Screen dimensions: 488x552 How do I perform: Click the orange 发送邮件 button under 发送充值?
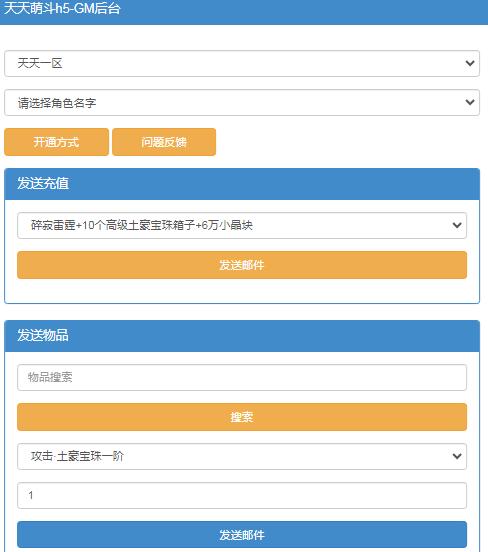coord(242,265)
